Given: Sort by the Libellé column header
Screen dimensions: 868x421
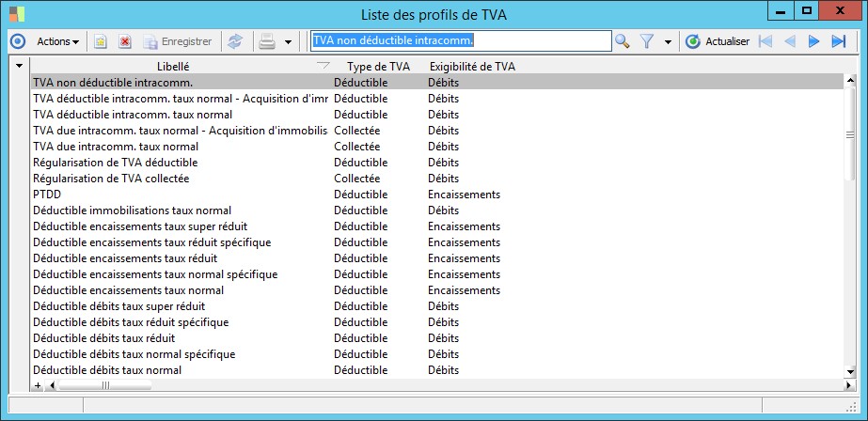Looking at the screenshot, I should click(x=173, y=67).
